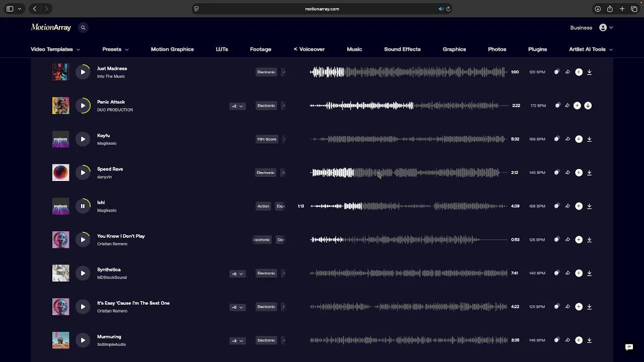Open the user account avatar icon
Image resolution: width=644 pixels, height=362 pixels.
click(x=603, y=28)
